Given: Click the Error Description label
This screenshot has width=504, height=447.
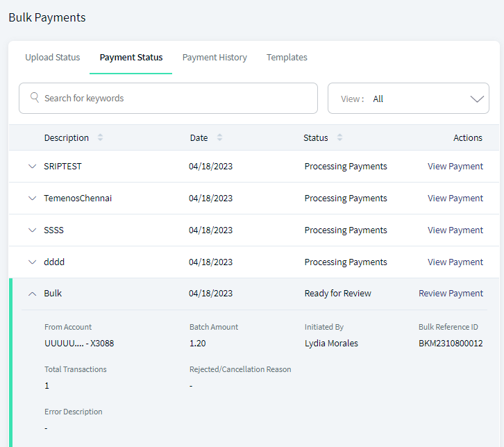Looking at the screenshot, I should pyautogui.click(x=74, y=412).
